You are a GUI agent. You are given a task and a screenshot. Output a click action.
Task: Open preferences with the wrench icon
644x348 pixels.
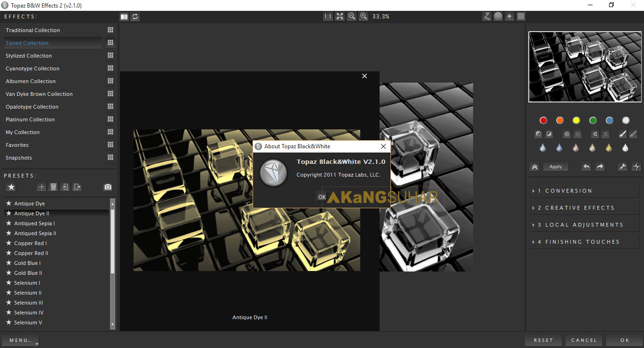(x=623, y=166)
